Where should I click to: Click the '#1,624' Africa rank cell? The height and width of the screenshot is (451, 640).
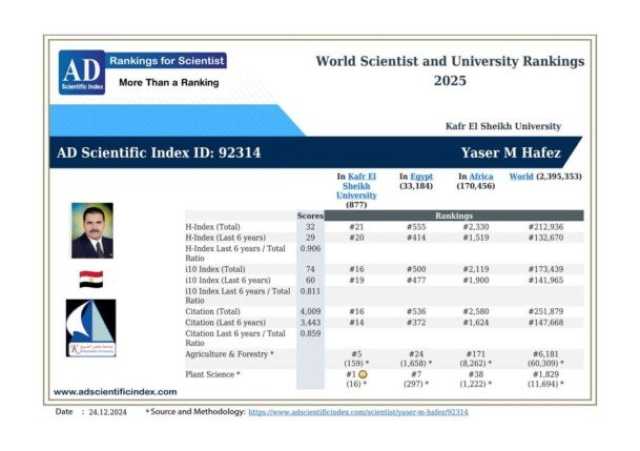coord(476,322)
